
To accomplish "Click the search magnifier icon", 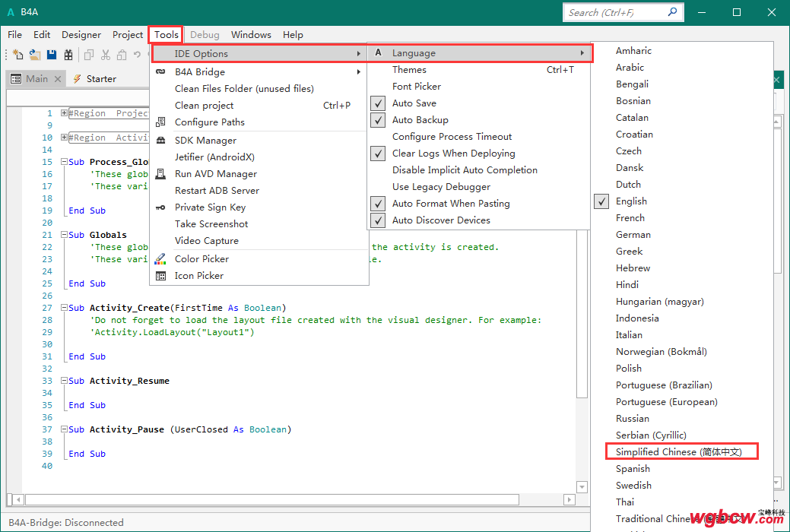I will coord(672,11).
